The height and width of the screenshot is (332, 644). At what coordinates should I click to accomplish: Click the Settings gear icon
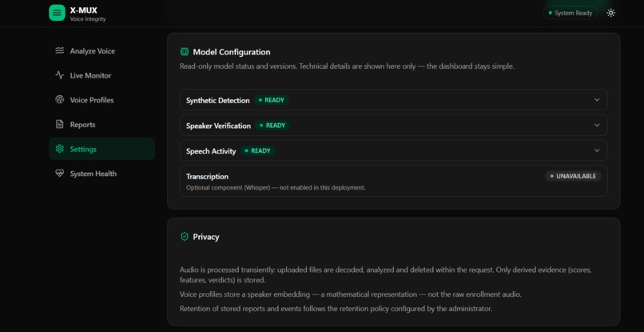pyautogui.click(x=60, y=149)
